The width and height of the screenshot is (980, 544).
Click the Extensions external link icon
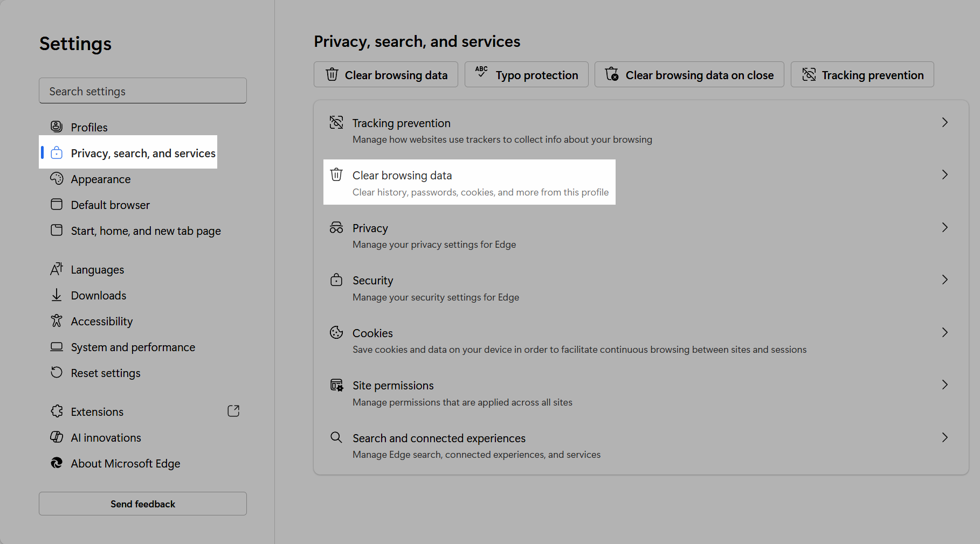click(x=233, y=411)
